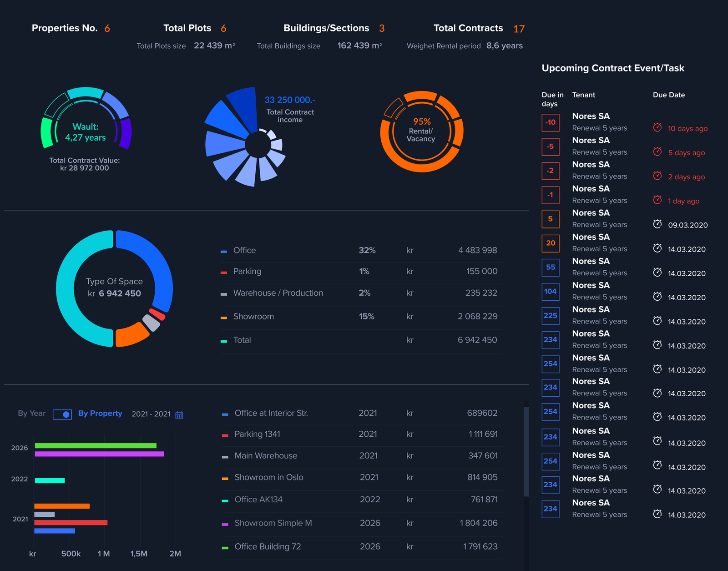The height and width of the screenshot is (571, 728).
Task: Select the blue 104 due-in-days badge
Action: point(551,291)
